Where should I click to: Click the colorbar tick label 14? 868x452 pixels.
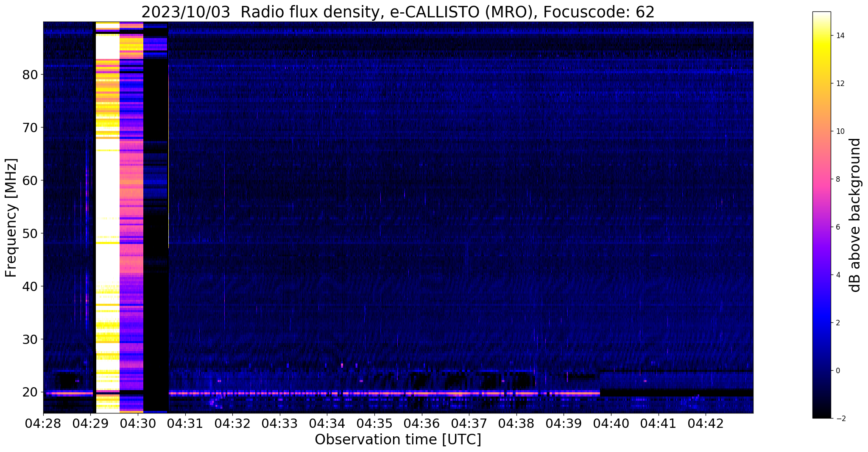pyautogui.click(x=840, y=36)
